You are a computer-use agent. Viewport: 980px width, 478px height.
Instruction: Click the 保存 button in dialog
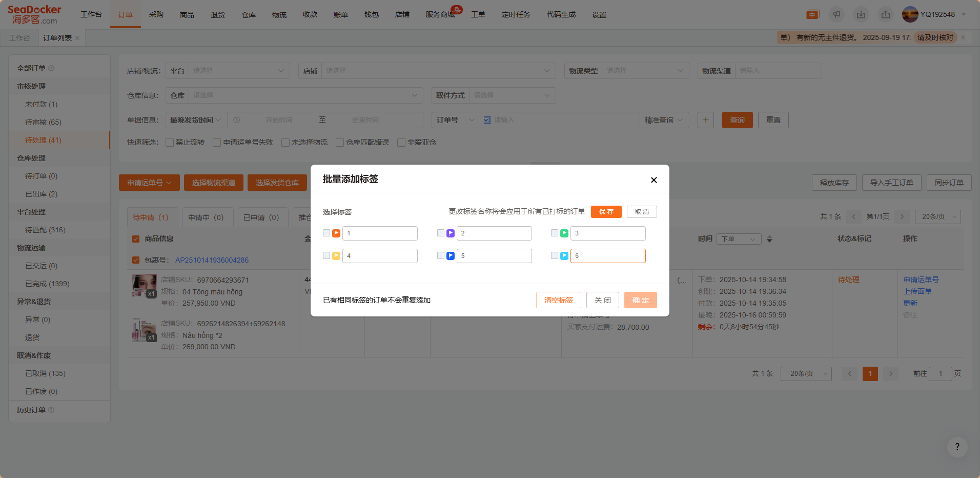coord(606,212)
